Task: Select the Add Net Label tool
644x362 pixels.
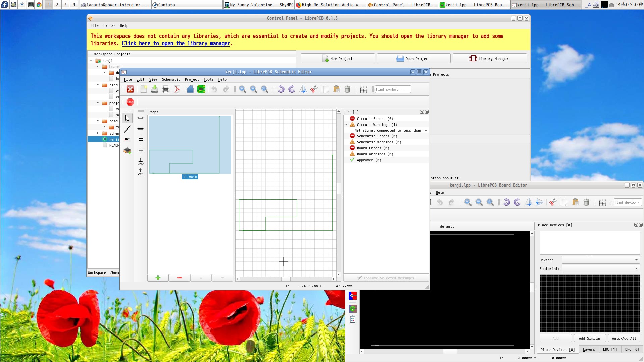Action: tap(127, 139)
